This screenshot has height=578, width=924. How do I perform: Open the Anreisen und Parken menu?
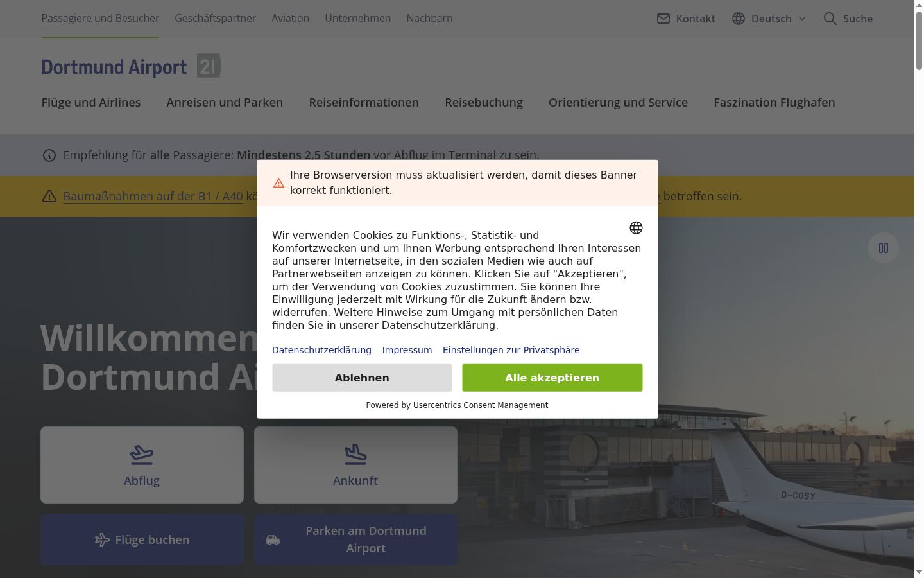click(x=225, y=103)
